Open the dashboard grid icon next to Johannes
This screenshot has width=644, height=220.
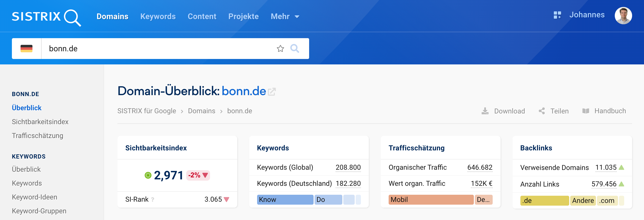click(x=557, y=15)
